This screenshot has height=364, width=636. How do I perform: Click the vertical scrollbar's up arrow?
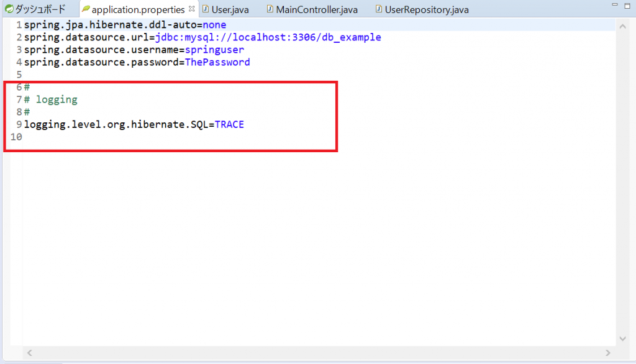[x=624, y=26]
